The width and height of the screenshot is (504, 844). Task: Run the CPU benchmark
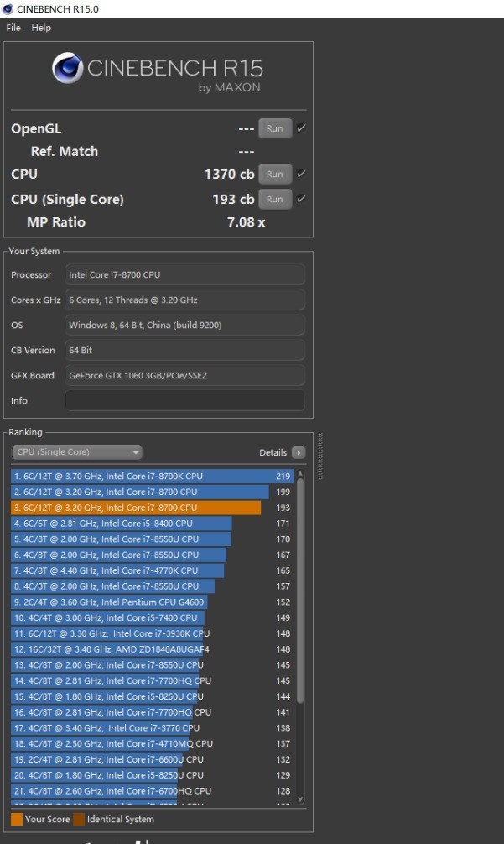[x=275, y=174]
